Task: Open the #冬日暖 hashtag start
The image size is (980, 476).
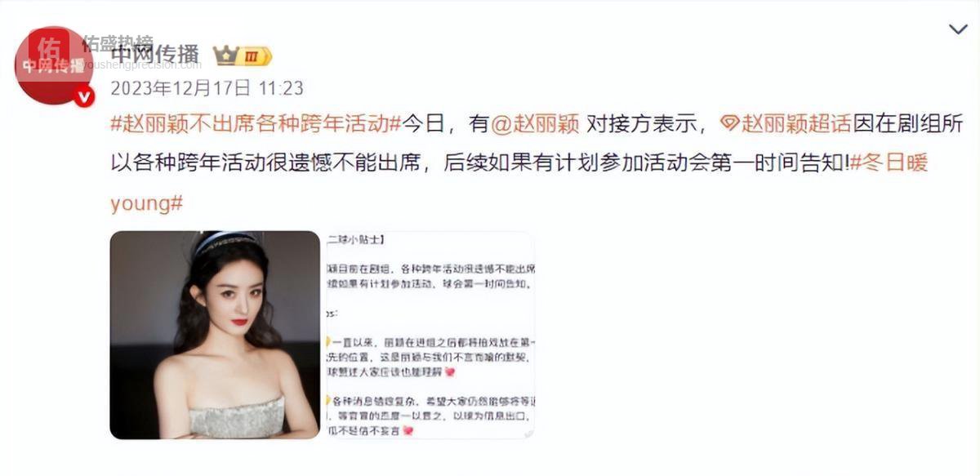Action: [889, 163]
